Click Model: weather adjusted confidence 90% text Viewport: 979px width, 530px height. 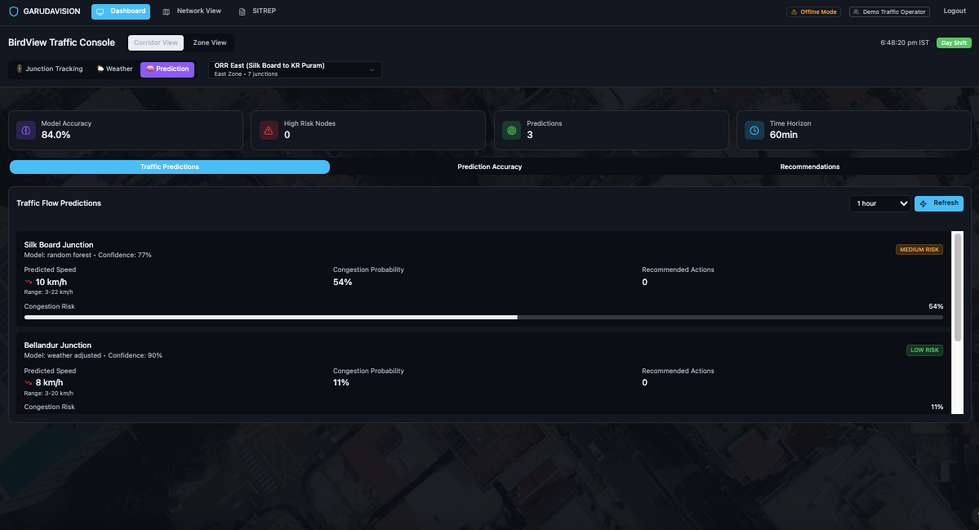click(93, 356)
